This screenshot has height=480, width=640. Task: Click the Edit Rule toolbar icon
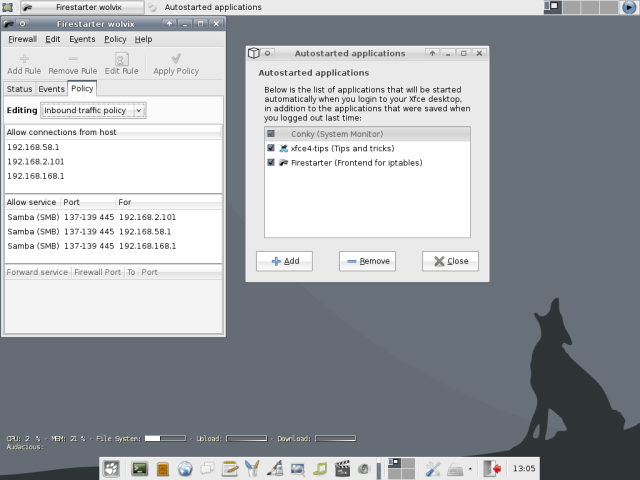pyautogui.click(x=121, y=63)
